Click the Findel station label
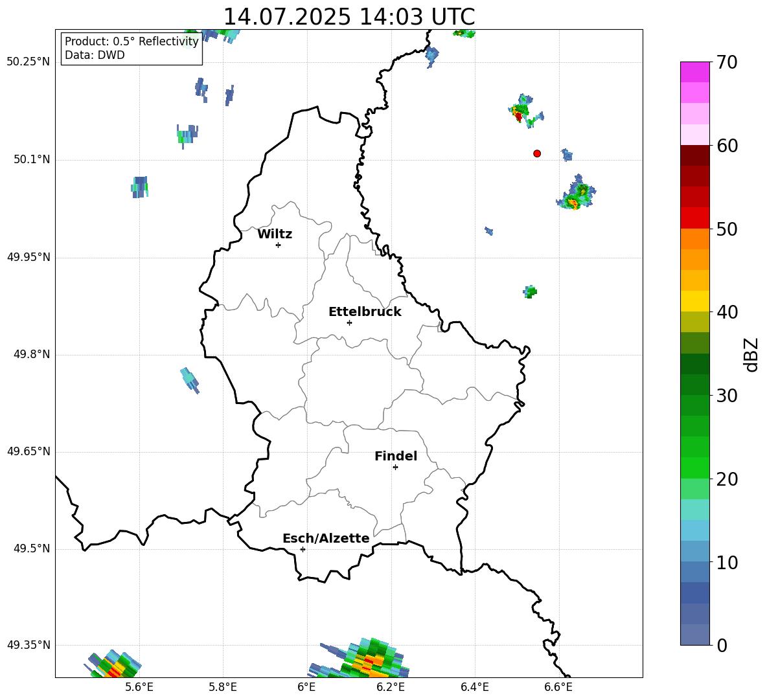Image resolution: width=767 pixels, height=700 pixels. pos(396,456)
